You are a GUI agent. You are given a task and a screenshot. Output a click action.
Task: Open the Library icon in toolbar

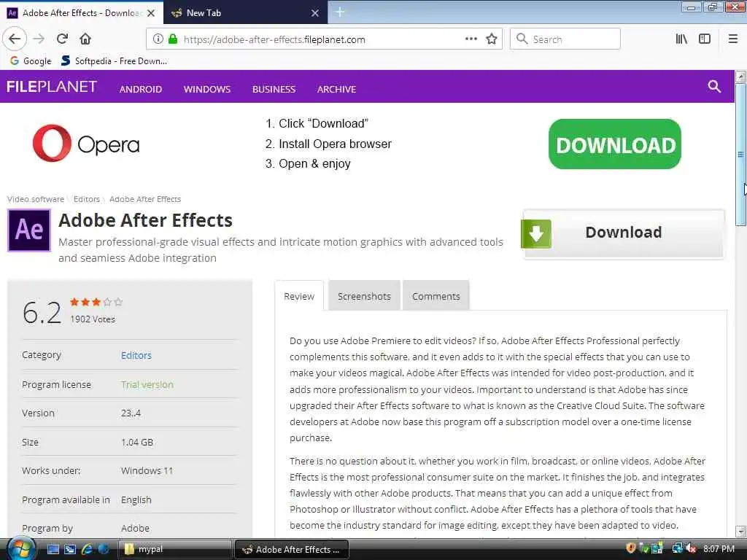(681, 39)
